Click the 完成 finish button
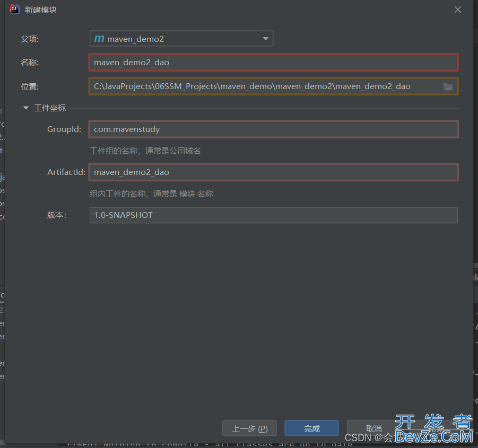Image resolution: width=478 pixels, height=448 pixels. (x=311, y=428)
